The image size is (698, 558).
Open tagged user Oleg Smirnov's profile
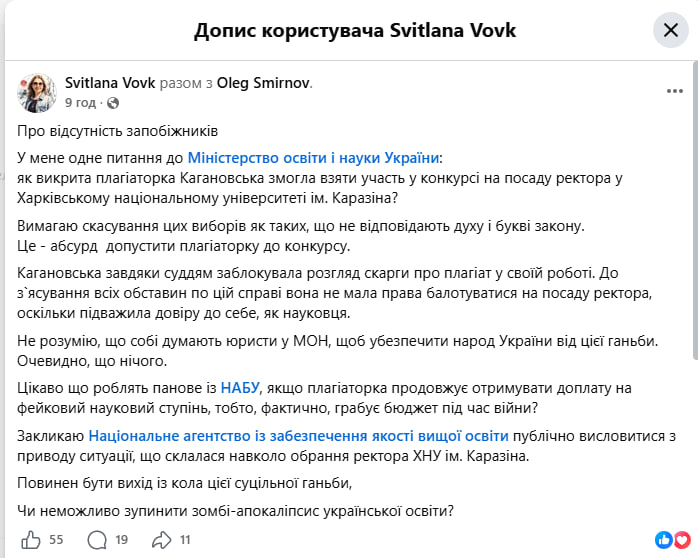pos(263,83)
